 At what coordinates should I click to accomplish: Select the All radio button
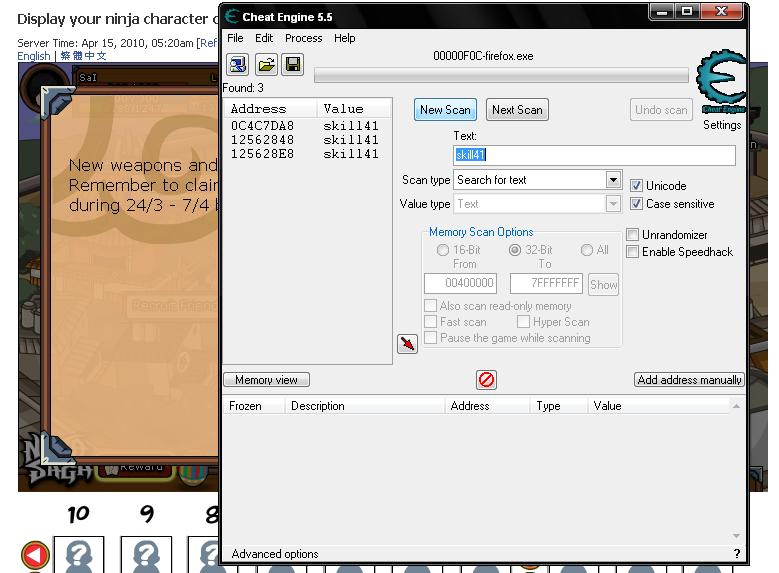pyautogui.click(x=587, y=250)
